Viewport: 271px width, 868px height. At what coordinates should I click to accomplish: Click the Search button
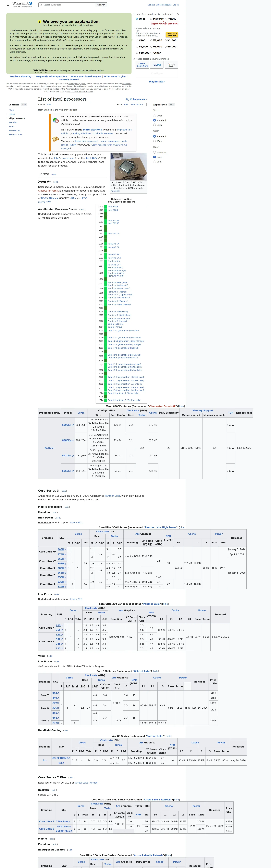pos(101,5)
